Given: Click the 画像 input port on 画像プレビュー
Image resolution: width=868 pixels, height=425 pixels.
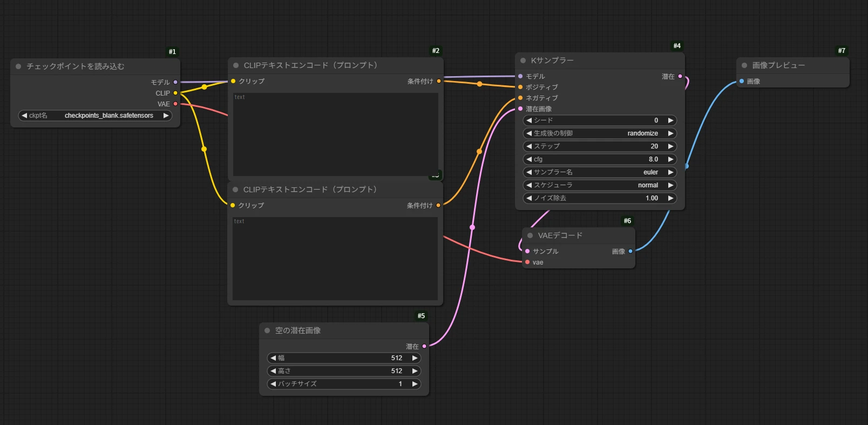Looking at the screenshot, I should (742, 81).
